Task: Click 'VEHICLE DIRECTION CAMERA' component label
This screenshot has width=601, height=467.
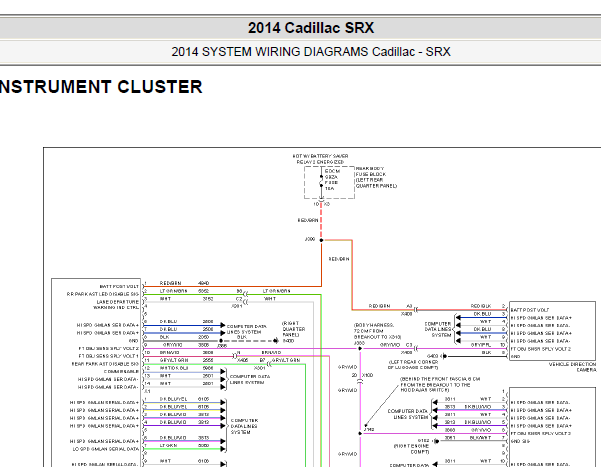Action: click(572, 367)
